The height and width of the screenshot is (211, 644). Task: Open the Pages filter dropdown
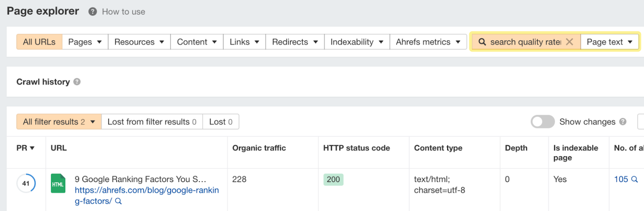click(x=85, y=42)
